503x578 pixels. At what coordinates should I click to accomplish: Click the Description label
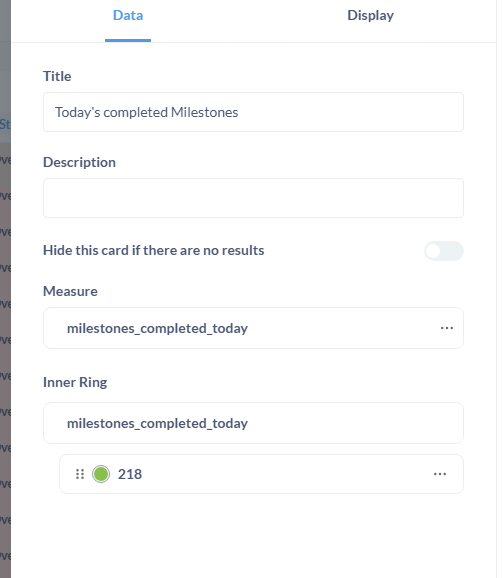[x=79, y=162]
